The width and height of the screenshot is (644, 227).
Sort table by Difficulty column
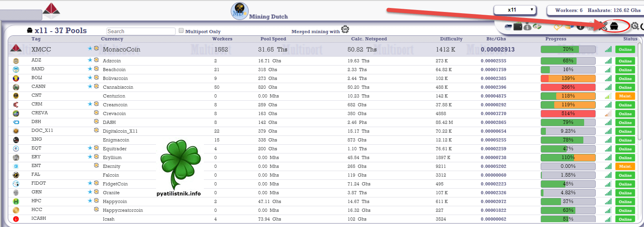pos(451,39)
